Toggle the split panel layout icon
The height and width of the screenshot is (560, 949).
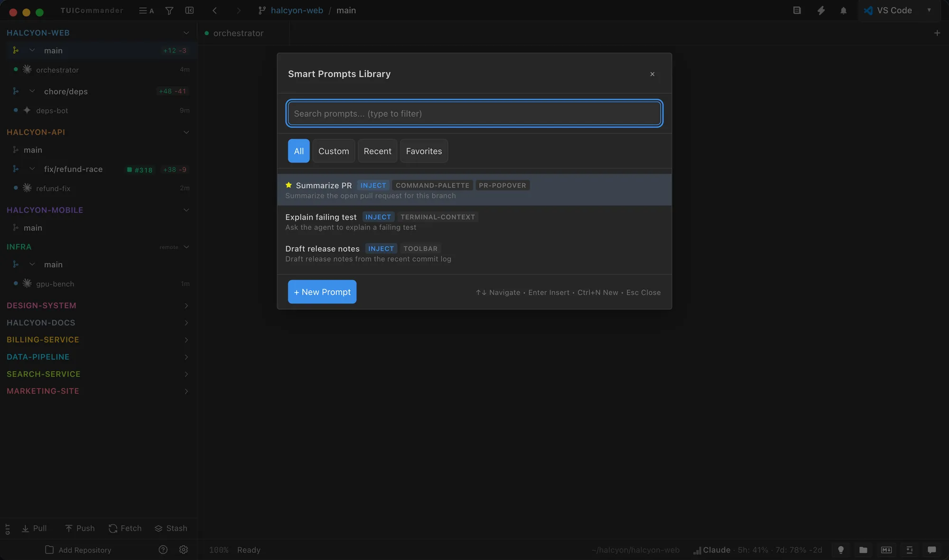click(189, 10)
